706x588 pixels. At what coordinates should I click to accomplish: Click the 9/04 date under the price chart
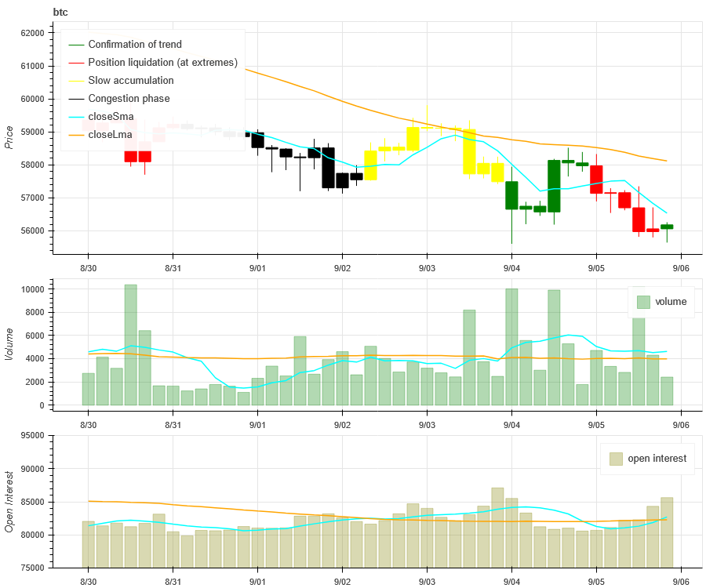[x=511, y=268]
